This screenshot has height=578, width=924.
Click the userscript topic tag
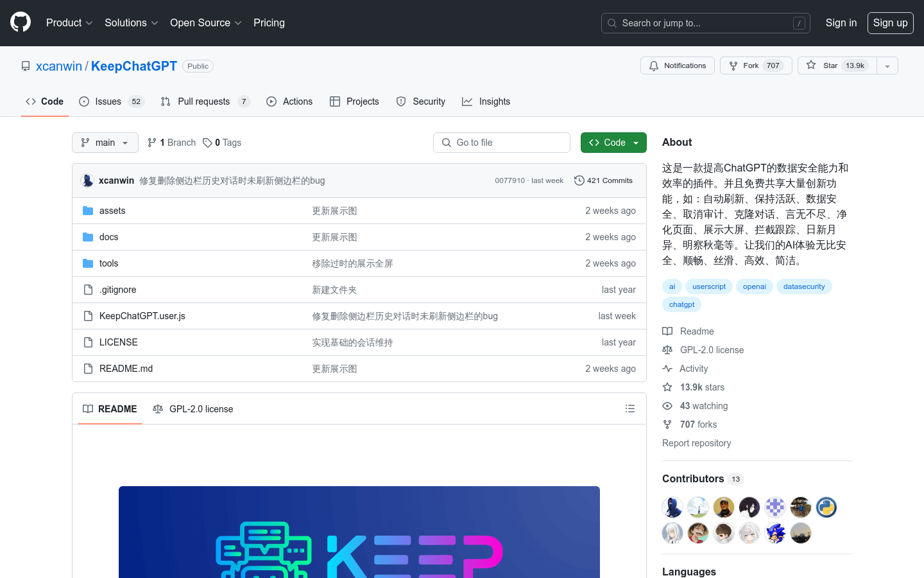pos(709,286)
